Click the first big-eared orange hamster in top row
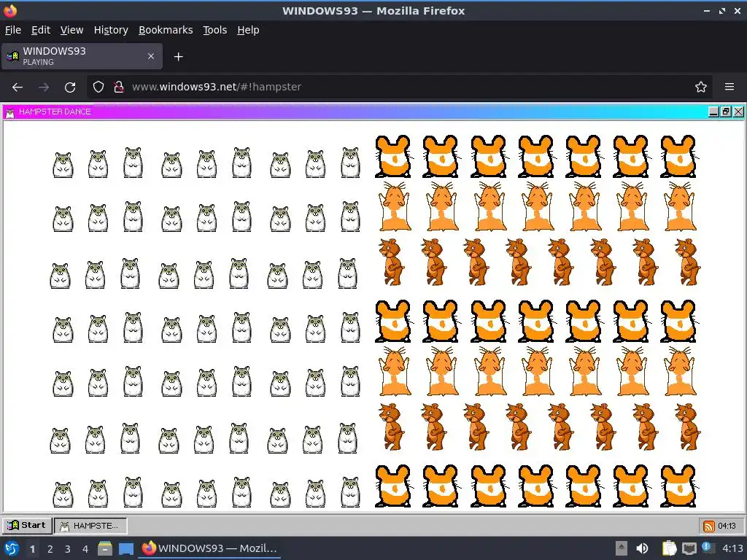Image resolution: width=747 pixels, height=560 pixels. pyautogui.click(x=393, y=156)
